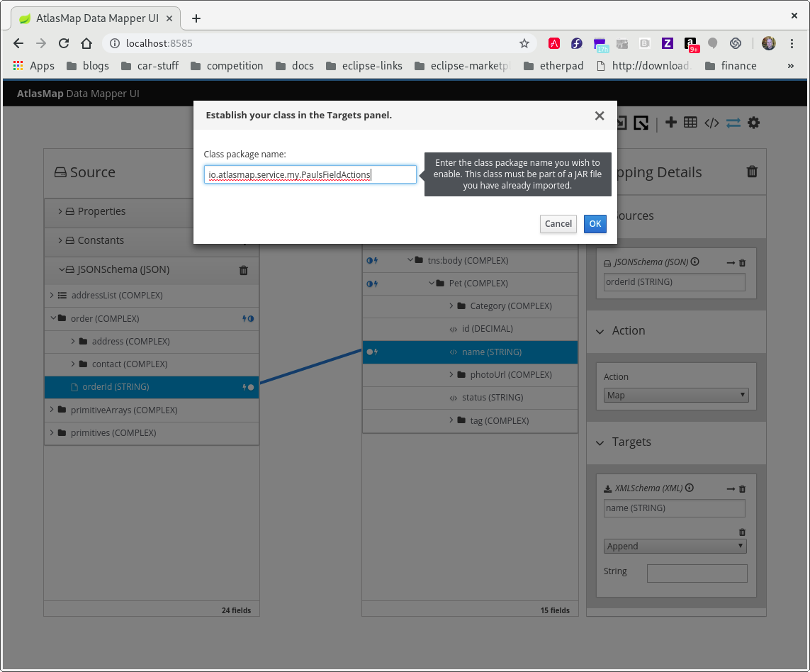
Task: Open the Append transformation dropdown
Action: (675, 546)
